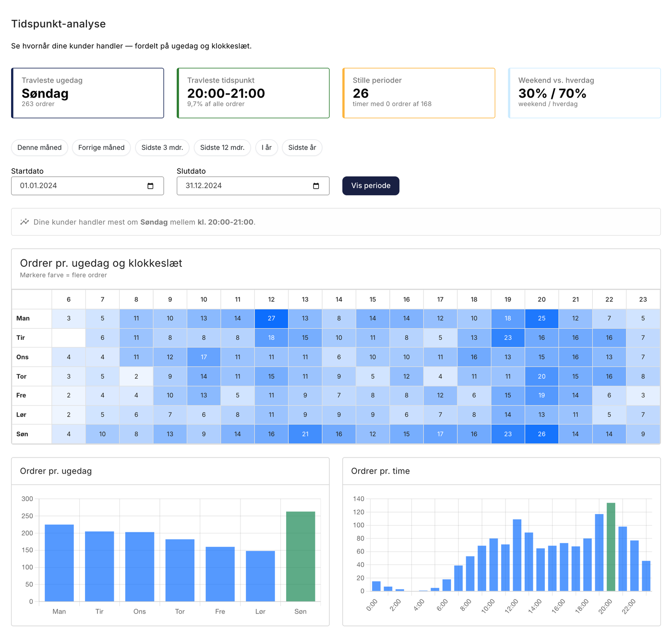
Task: Click the Monday 20 o'clock cell showing 25
Action: point(541,318)
